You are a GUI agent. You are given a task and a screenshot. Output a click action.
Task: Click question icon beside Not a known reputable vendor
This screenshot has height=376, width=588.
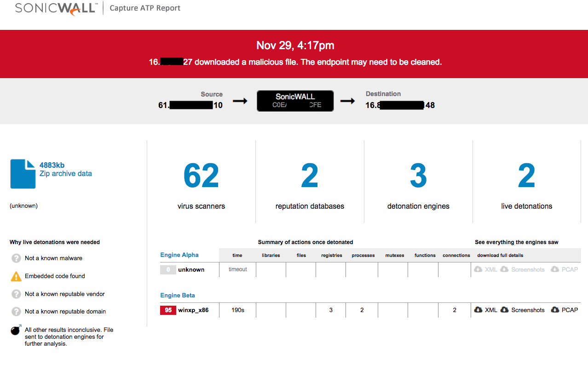coord(17,294)
